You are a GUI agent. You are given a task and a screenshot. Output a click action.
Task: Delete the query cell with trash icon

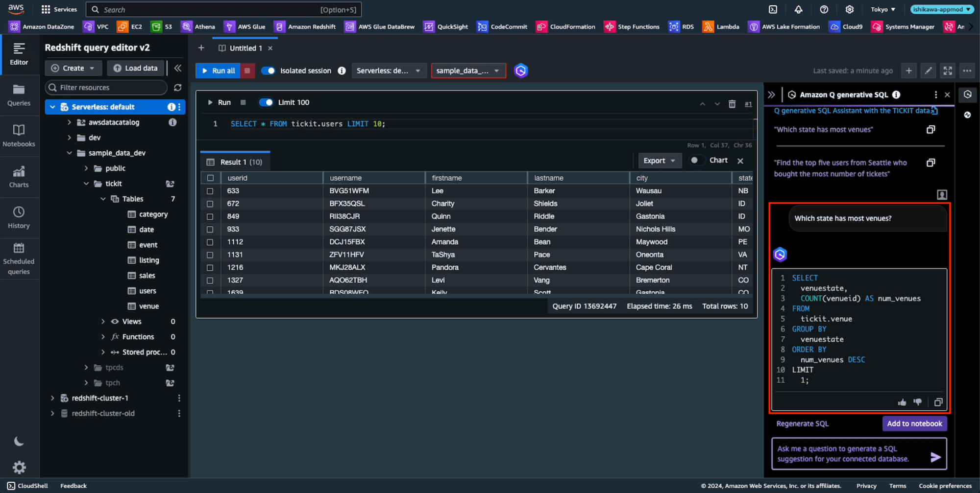[732, 104]
